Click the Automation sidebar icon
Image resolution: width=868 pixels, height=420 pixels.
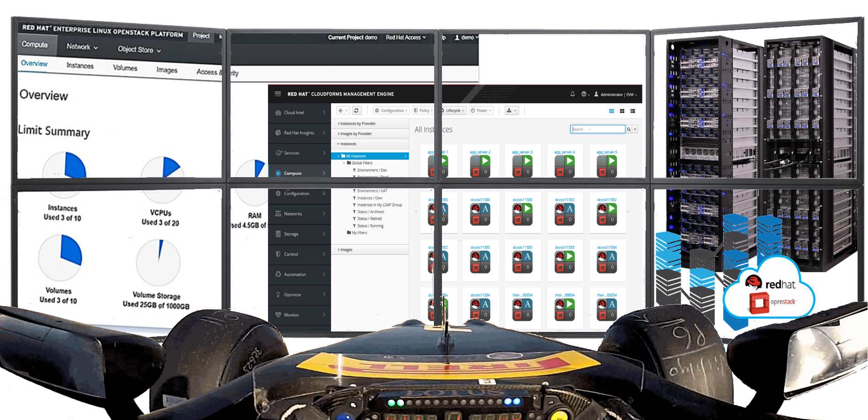point(278,274)
